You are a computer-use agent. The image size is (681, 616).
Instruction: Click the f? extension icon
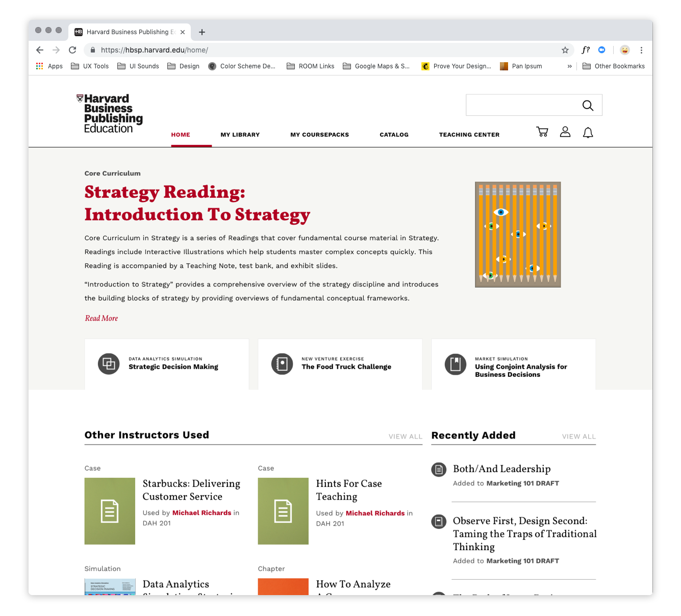pos(586,50)
